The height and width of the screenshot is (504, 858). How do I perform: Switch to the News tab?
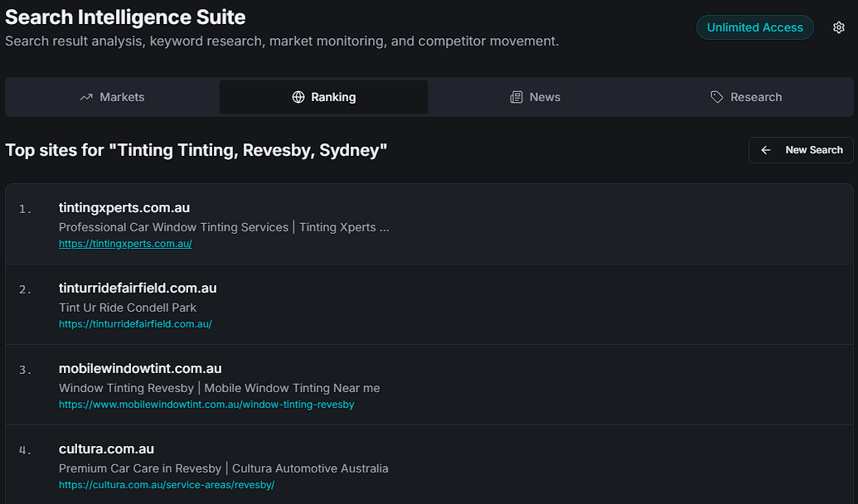point(535,97)
